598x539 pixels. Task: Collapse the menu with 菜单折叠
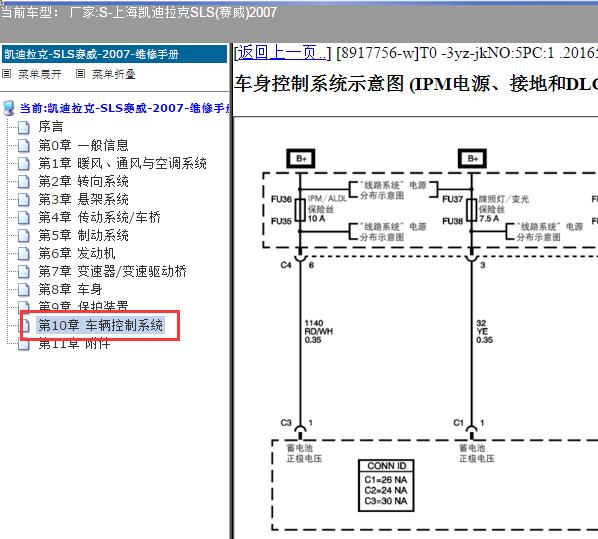(114, 74)
